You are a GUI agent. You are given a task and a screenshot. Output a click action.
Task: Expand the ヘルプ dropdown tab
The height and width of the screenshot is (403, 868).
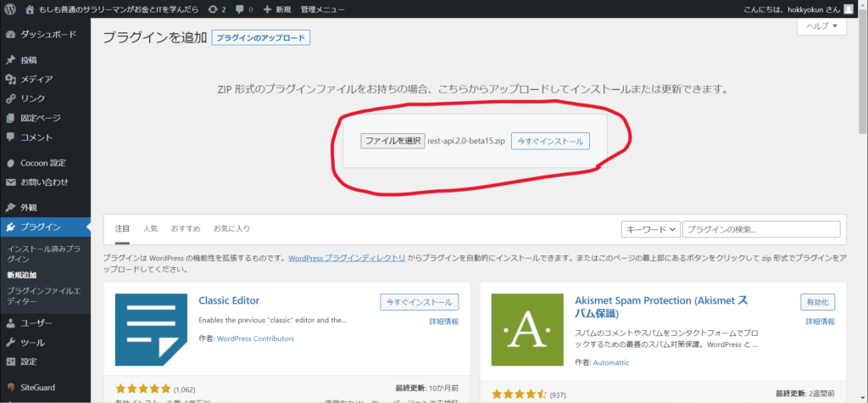coord(821,26)
